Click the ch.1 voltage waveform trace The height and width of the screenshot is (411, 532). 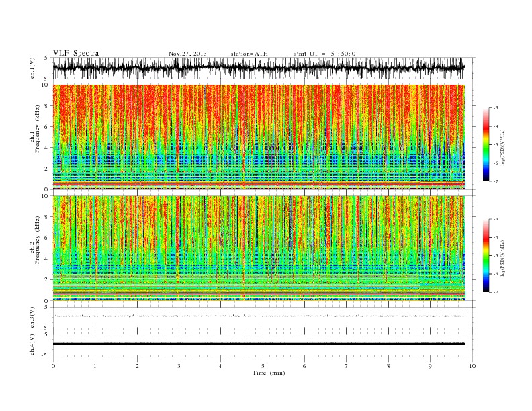[x=259, y=68]
